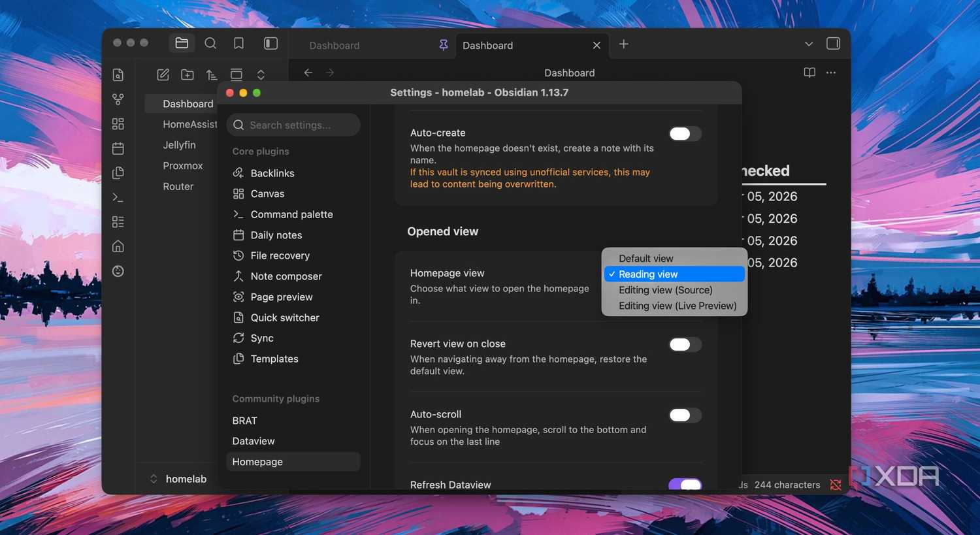This screenshot has height=535, width=980.
Task: Toggle reading view book icon
Action: click(809, 73)
